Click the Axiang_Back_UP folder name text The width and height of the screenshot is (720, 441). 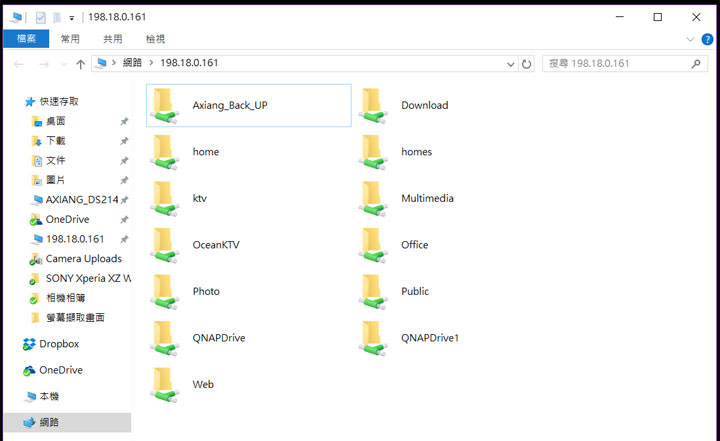pyautogui.click(x=230, y=106)
